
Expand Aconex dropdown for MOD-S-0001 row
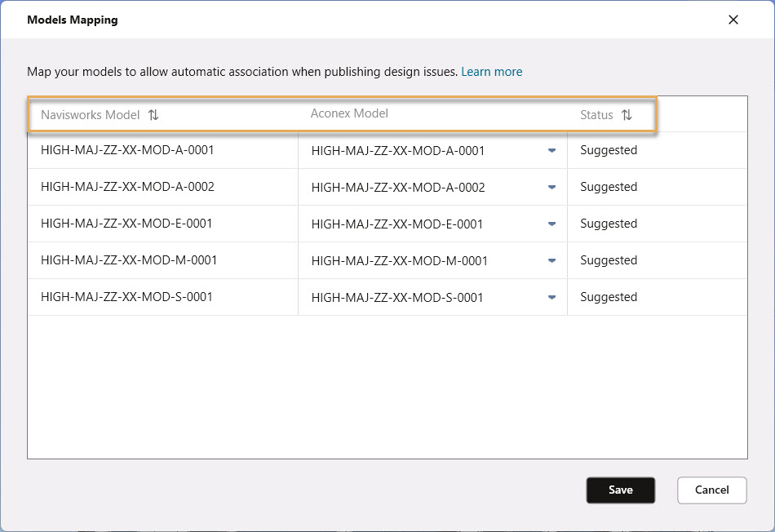[x=551, y=298]
